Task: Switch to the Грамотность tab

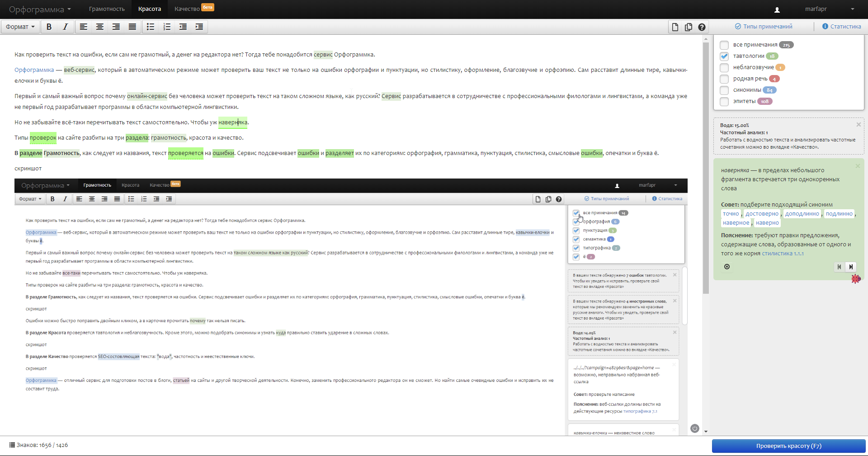Action: tap(107, 9)
